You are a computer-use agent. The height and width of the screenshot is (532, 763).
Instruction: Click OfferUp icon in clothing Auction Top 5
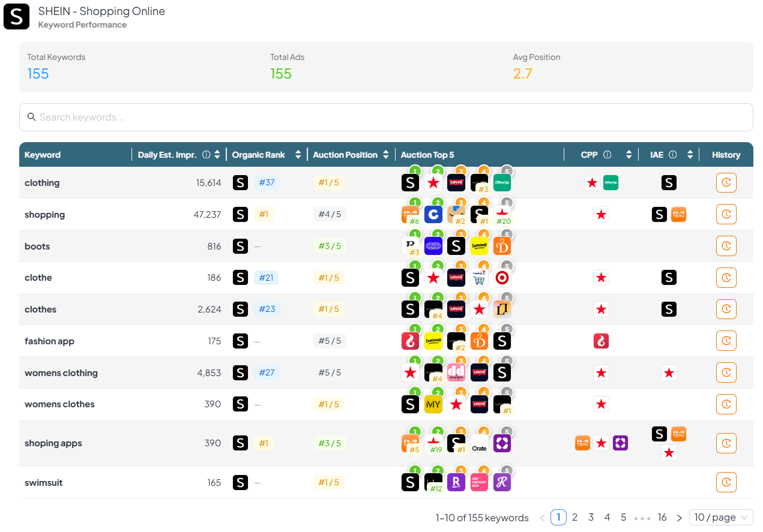tap(502, 182)
